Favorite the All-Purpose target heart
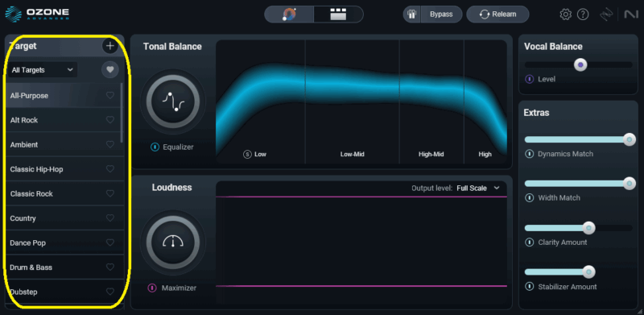 click(110, 95)
